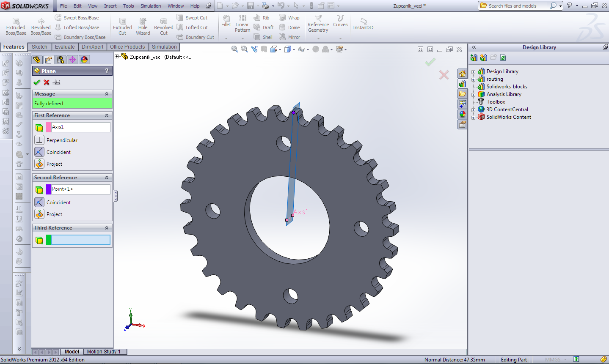Open Reference Geometry tool

coord(318,19)
